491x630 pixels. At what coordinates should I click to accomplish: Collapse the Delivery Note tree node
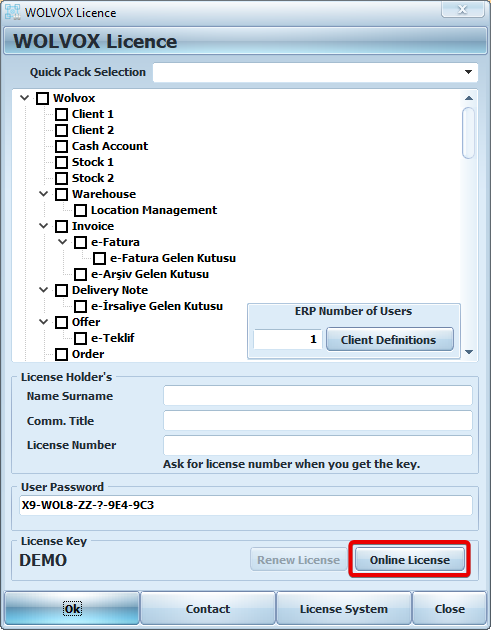(43, 290)
